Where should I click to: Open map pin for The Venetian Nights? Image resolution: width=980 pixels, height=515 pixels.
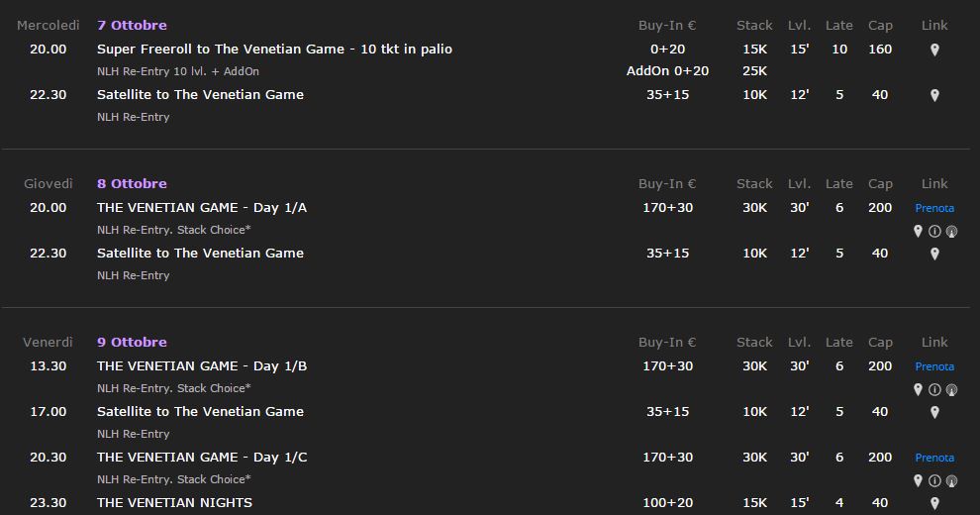934,503
